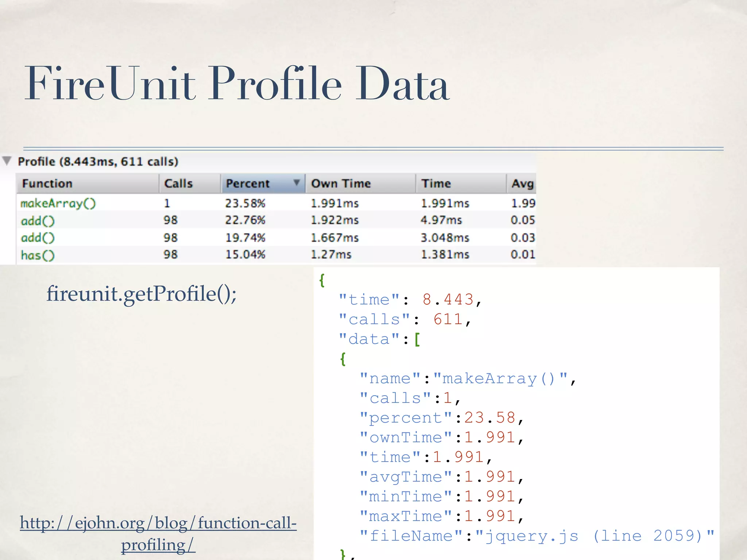747x560 pixels.
Task: Select the 19.74% percent cell
Action: click(245, 238)
